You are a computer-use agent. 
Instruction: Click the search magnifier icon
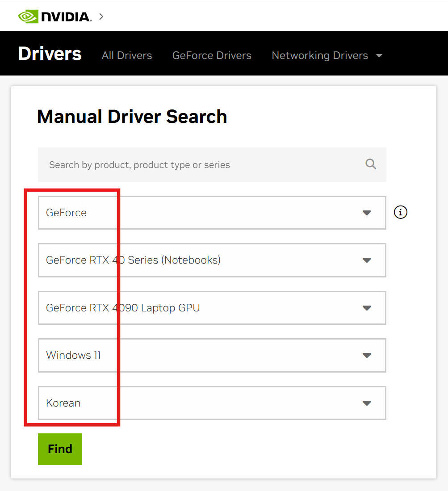(371, 164)
